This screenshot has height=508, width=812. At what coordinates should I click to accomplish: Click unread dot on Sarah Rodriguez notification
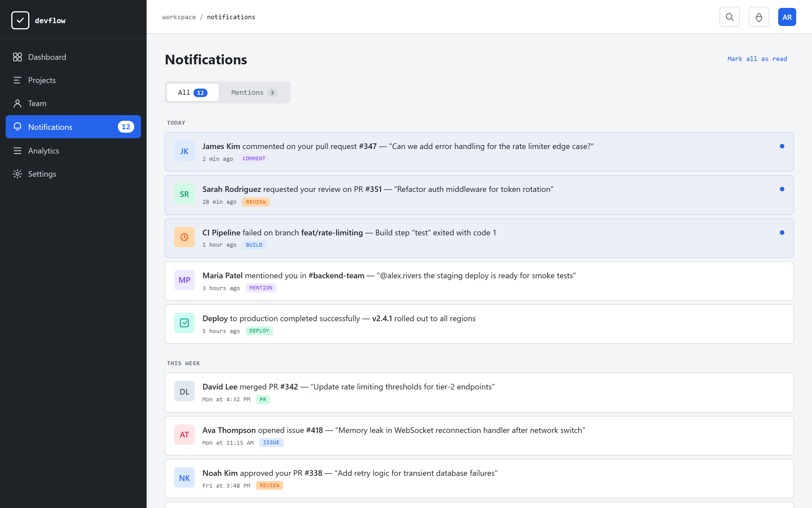tap(782, 189)
